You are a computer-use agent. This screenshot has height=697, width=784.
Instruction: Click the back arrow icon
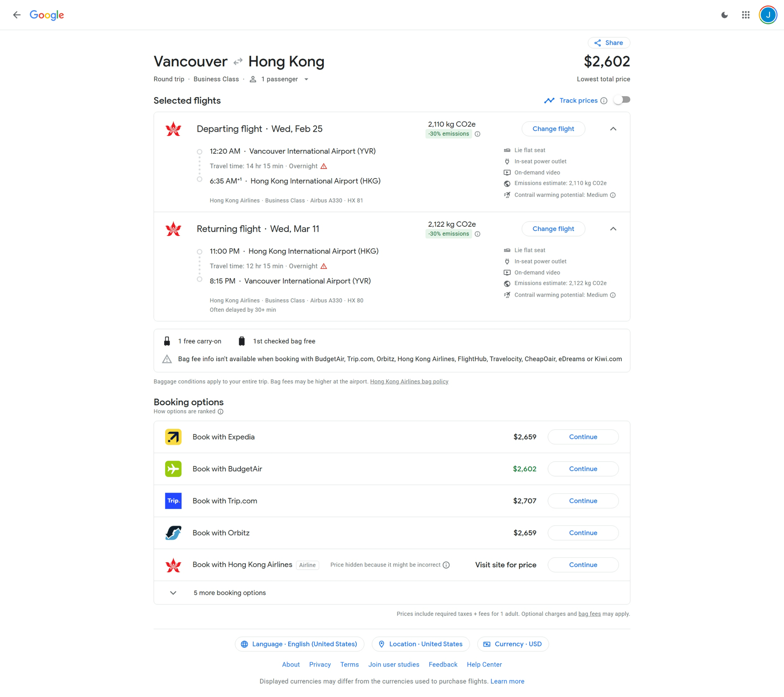(16, 15)
